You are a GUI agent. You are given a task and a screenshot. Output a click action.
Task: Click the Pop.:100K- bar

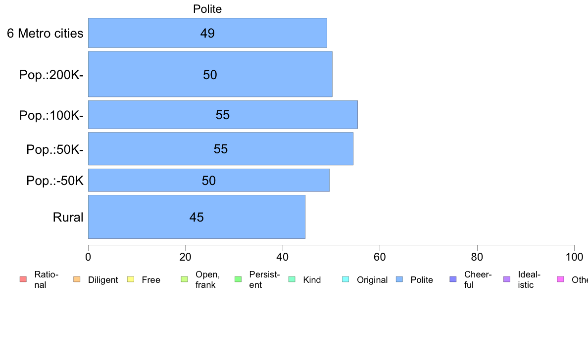click(x=223, y=115)
